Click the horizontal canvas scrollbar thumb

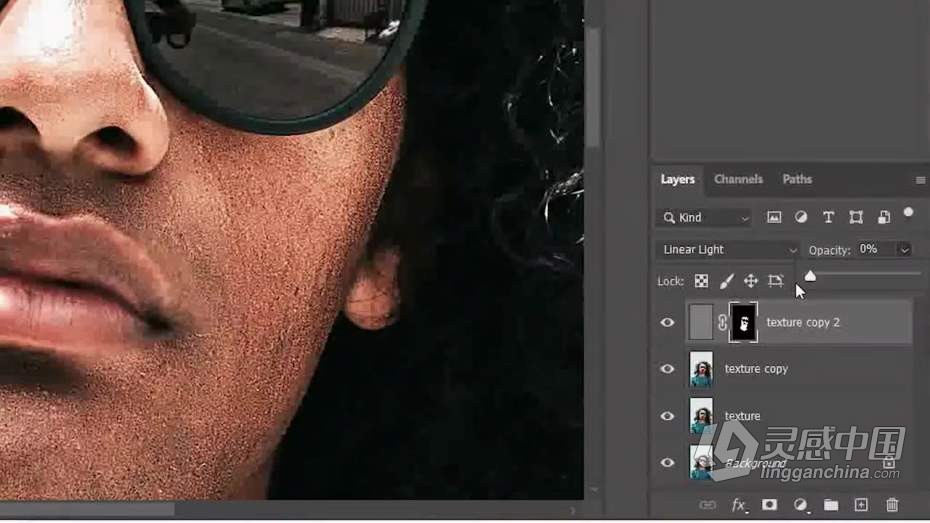pyautogui.click(x=87, y=509)
